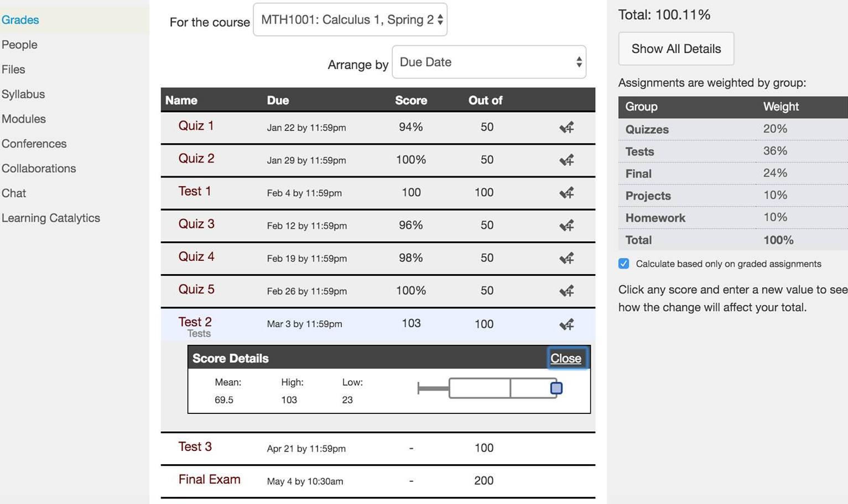The image size is (848, 504).
Task: Open the Final Exam assignment link
Action: [x=209, y=480]
